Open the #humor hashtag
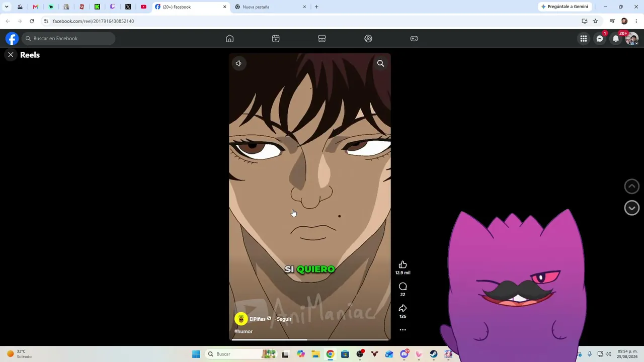Viewport: 644px width, 362px height. [244, 331]
